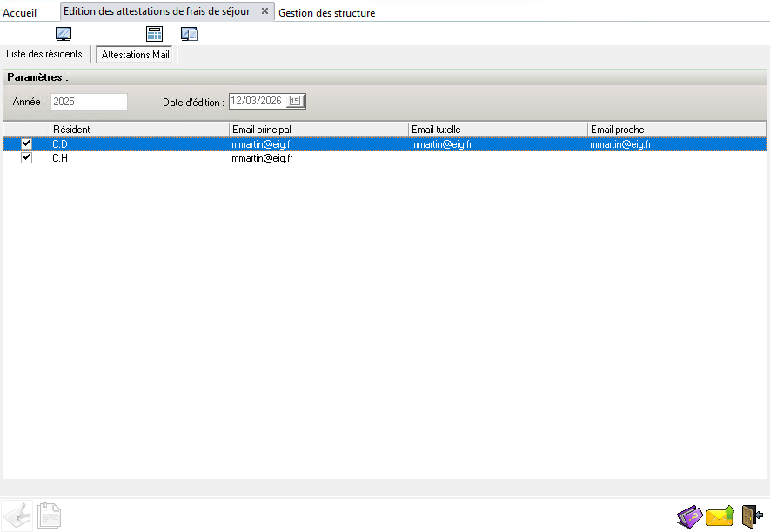
Task: Sort by the Résident column header
Action: tap(139, 130)
